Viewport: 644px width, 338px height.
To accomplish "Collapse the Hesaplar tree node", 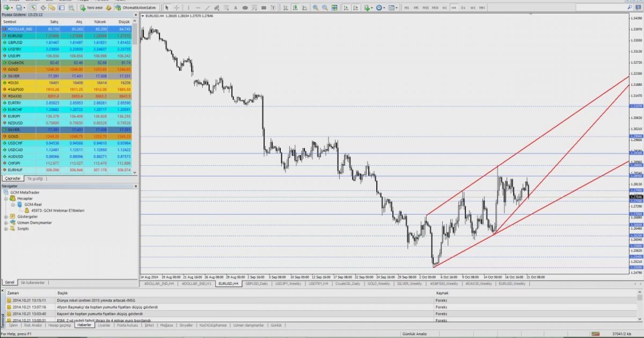I will 6,198.
